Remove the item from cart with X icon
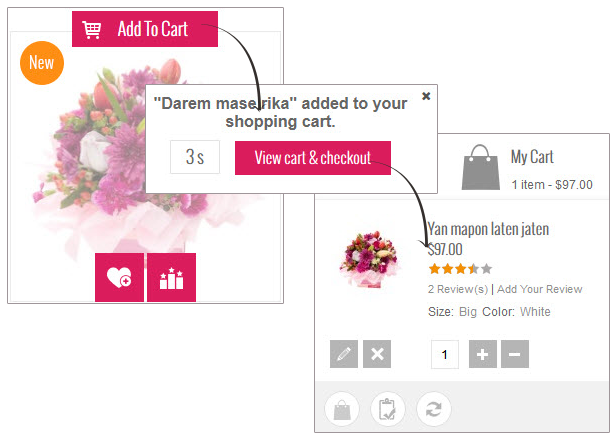Screen dimensions: 616x441 click(377, 354)
